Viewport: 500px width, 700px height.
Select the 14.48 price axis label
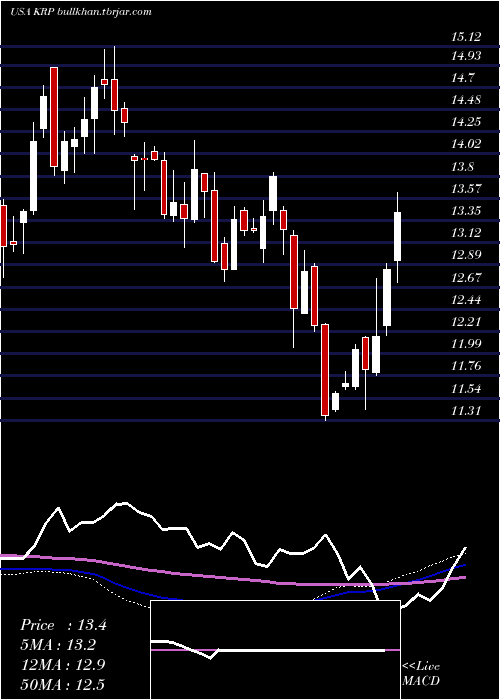pos(466,100)
